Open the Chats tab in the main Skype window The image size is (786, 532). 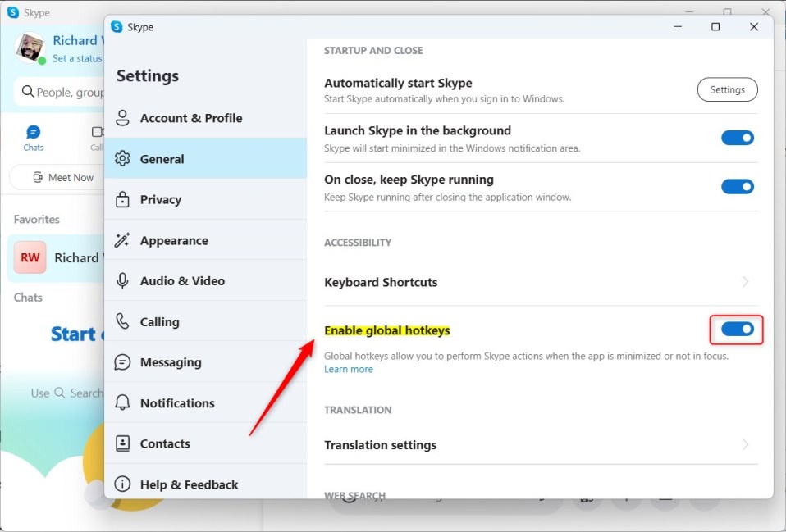pos(33,139)
